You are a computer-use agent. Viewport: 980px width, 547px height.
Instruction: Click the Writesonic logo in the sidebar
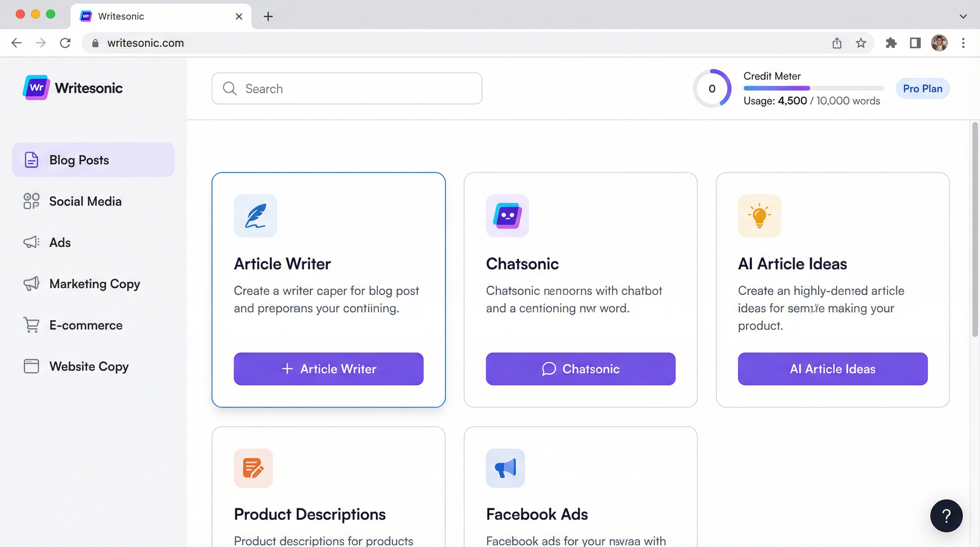(72, 88)
